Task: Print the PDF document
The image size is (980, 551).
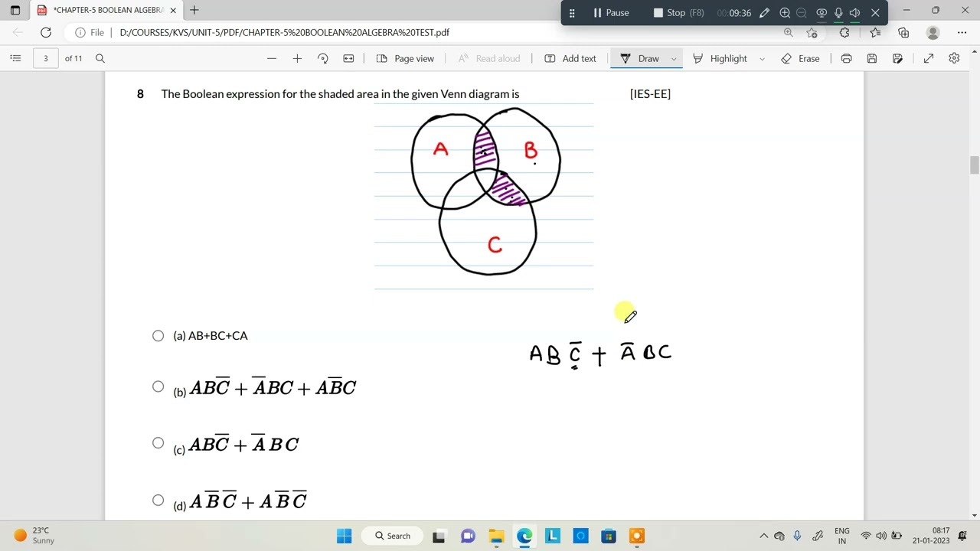Action: (846, 58)
